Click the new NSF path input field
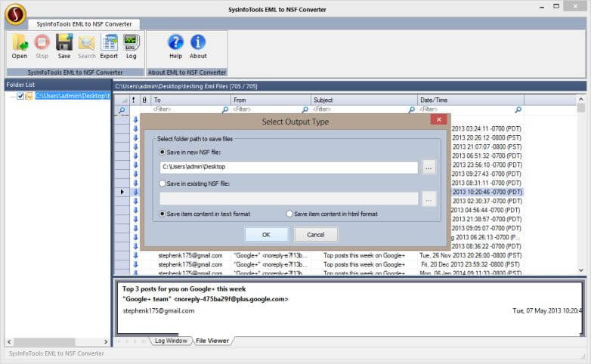 coord(289,168)
